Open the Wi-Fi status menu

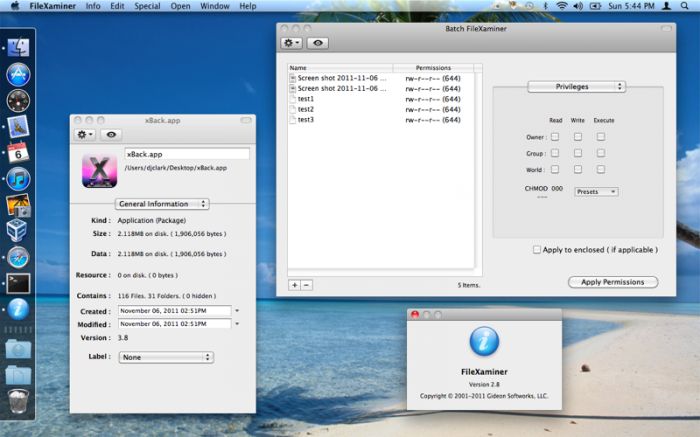[x=562, y=6]
